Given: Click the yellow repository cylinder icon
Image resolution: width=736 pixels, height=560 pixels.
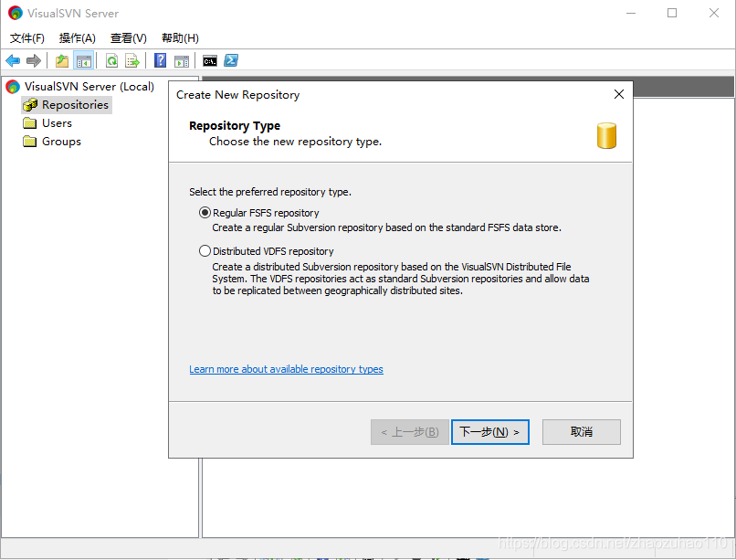Looking at the screenshot, I should coord(606,135).
